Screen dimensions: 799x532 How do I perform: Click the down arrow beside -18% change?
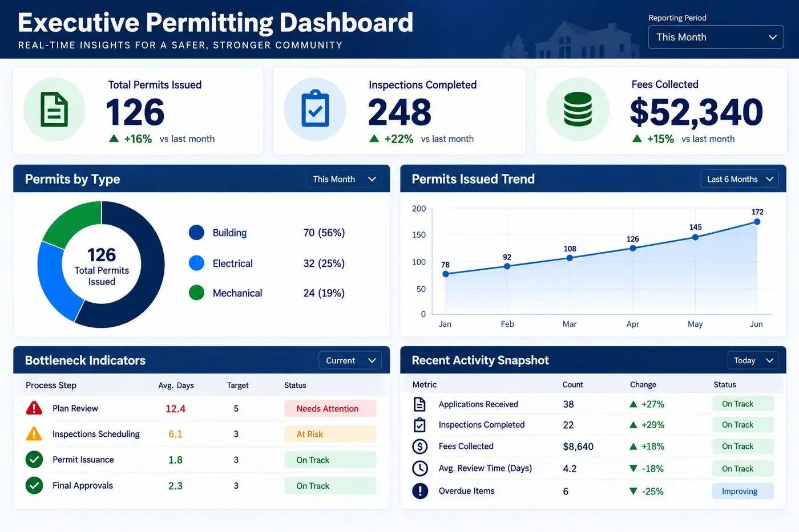(x=633, y=469)
